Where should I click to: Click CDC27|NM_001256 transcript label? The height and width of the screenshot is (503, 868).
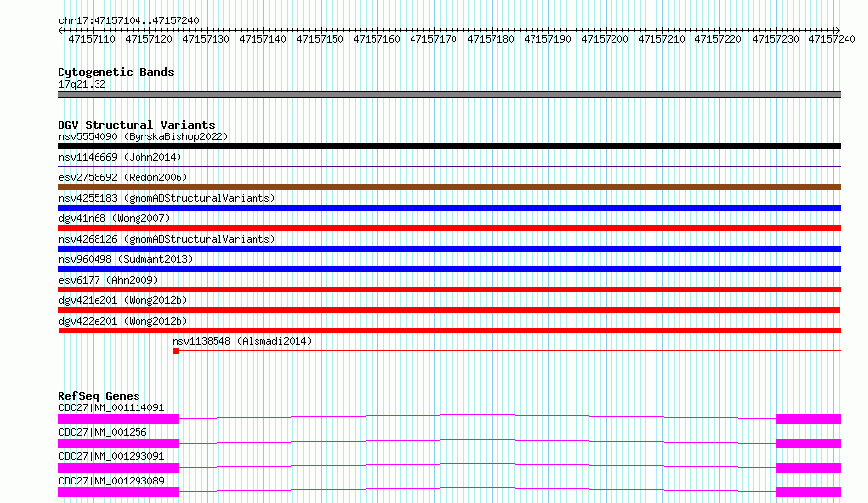coord(102,432)
